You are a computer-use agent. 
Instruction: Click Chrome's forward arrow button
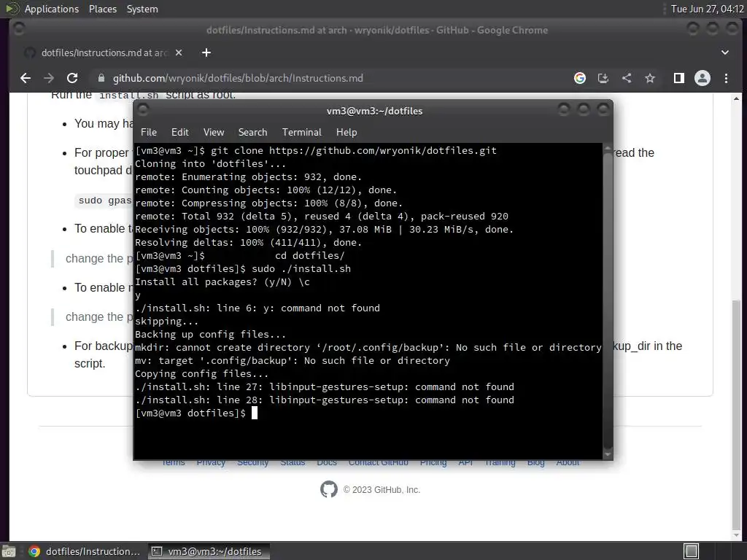[x=49, y=78]
